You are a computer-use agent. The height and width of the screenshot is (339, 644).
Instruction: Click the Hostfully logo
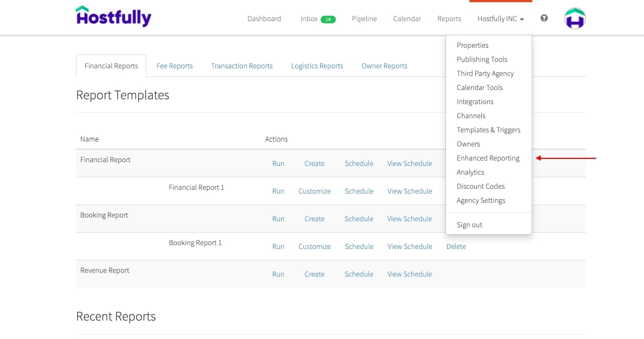click(113, 17)
